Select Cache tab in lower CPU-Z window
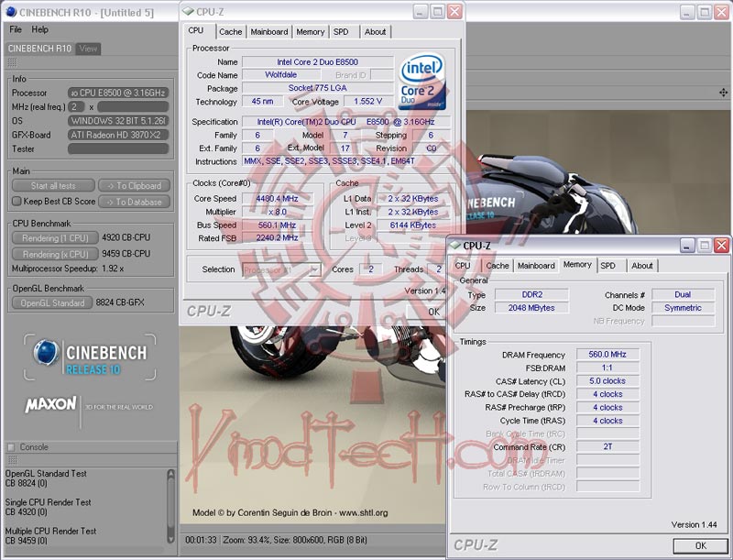Image resolution: width=733 pixels, height=560 pixels. 497,266
